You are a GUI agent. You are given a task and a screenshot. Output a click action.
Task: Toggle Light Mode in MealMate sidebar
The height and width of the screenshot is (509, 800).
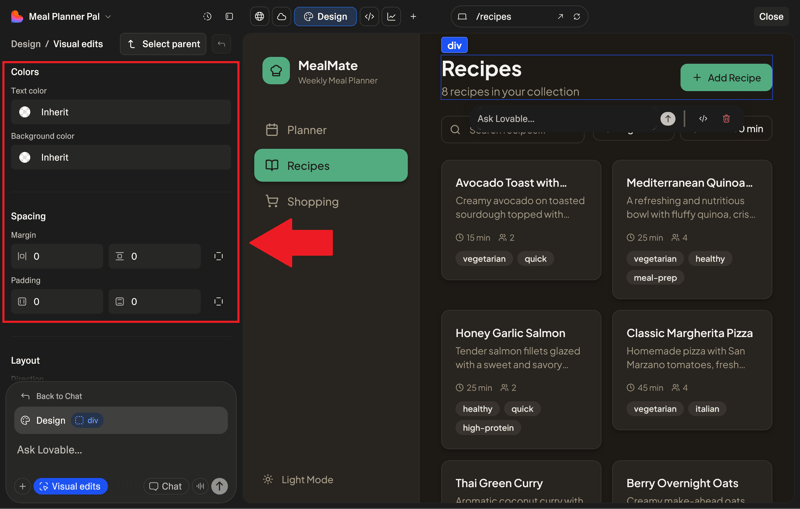click(298, 480)
